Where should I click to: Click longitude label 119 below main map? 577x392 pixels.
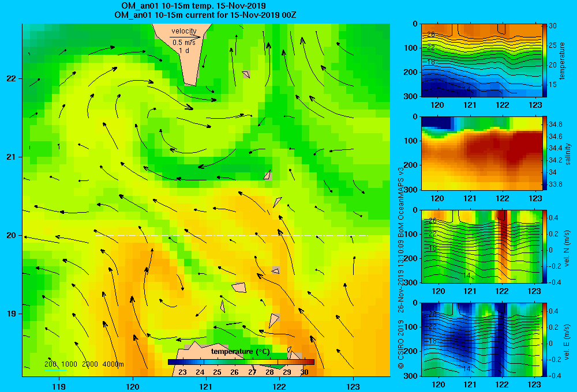click(x=59, y=386)
